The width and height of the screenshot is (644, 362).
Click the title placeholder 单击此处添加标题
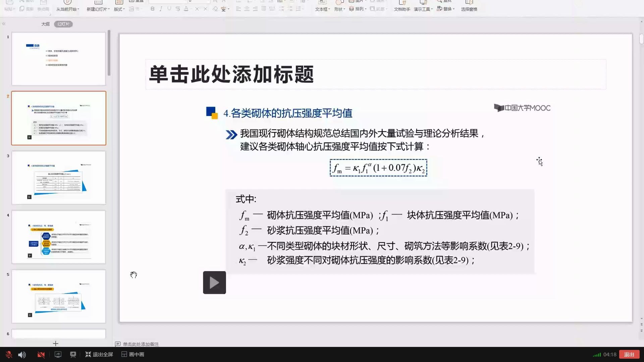(376, 74)
